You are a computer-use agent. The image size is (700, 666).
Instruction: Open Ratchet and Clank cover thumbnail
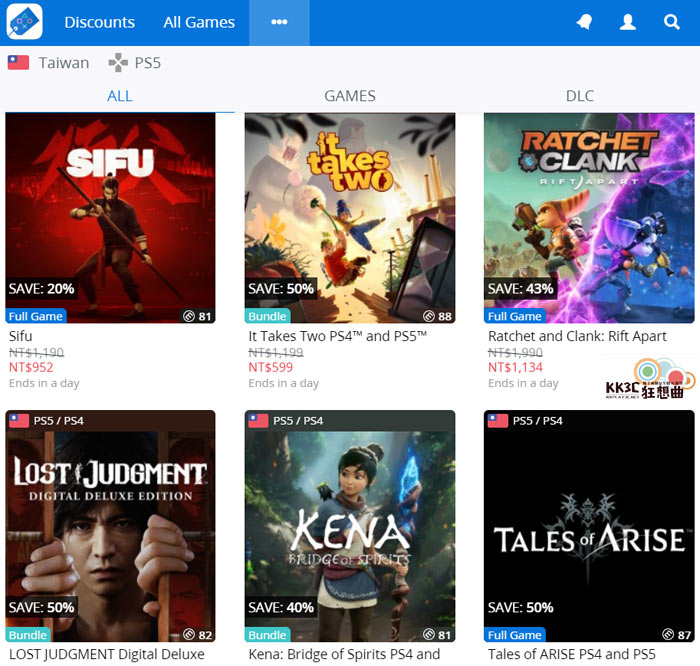589,218
